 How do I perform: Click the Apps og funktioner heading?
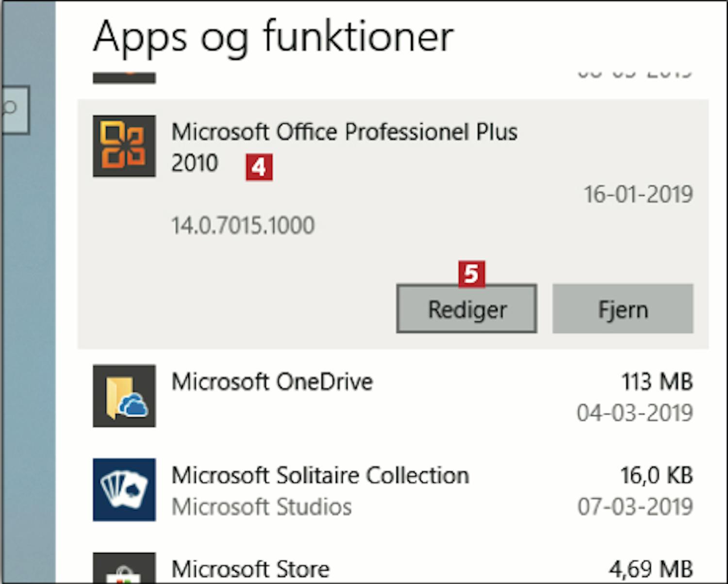pyautogui.click(x=273, y=37)
